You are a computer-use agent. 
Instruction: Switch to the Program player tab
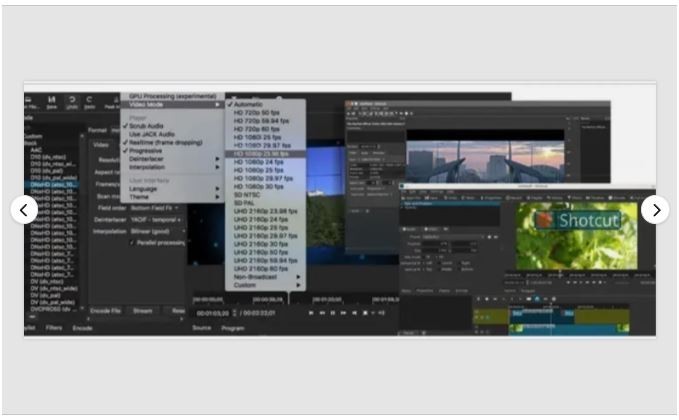click(x=233, y=328)
